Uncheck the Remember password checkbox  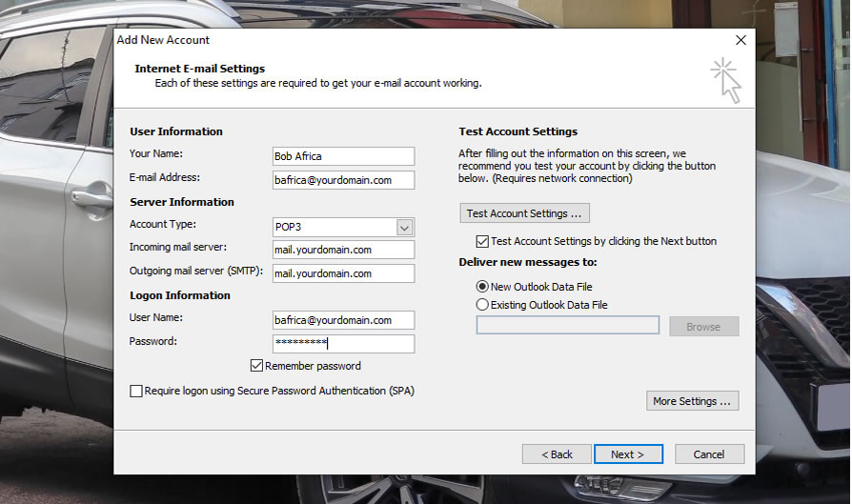(x=256, y=366)
